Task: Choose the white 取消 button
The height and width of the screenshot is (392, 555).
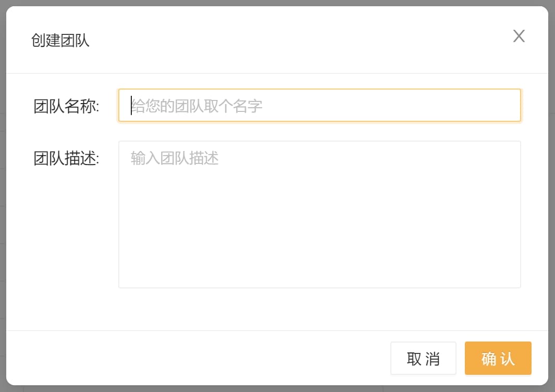Action: 423,358
